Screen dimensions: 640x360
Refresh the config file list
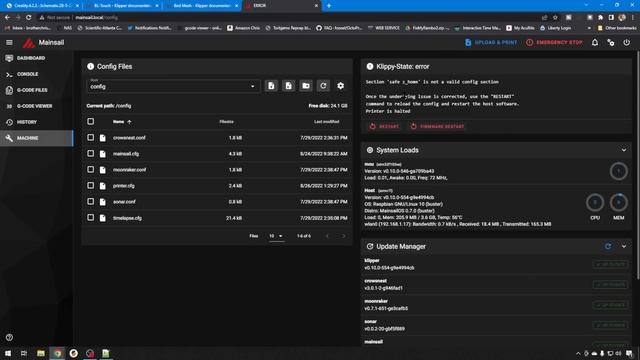tap(323, 86)
